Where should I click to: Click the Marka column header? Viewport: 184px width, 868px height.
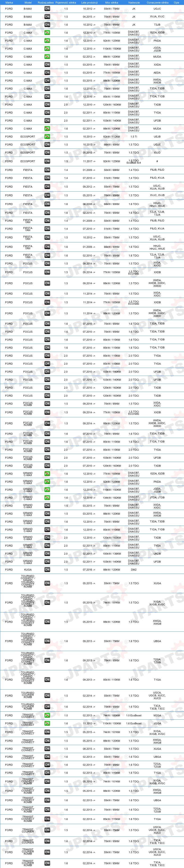[x=9, y=2]
